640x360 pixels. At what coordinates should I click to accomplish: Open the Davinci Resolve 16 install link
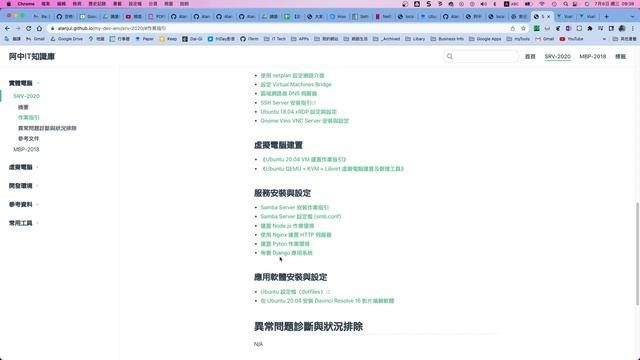point(327,301)
